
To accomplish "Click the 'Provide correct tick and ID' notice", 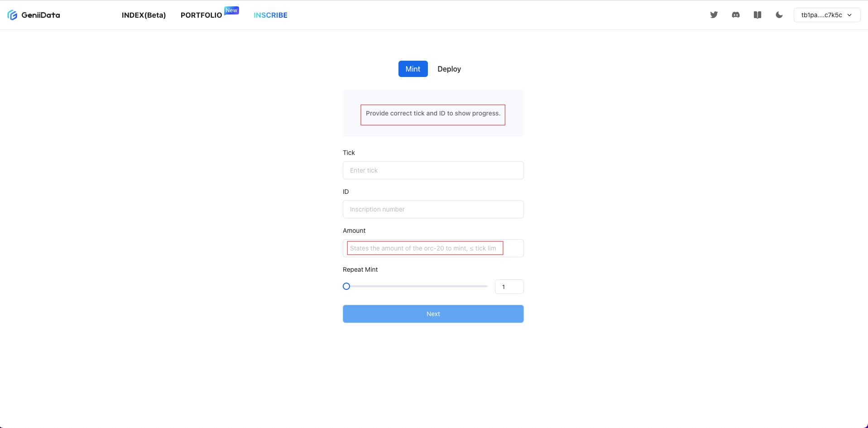I will (433, 114).
